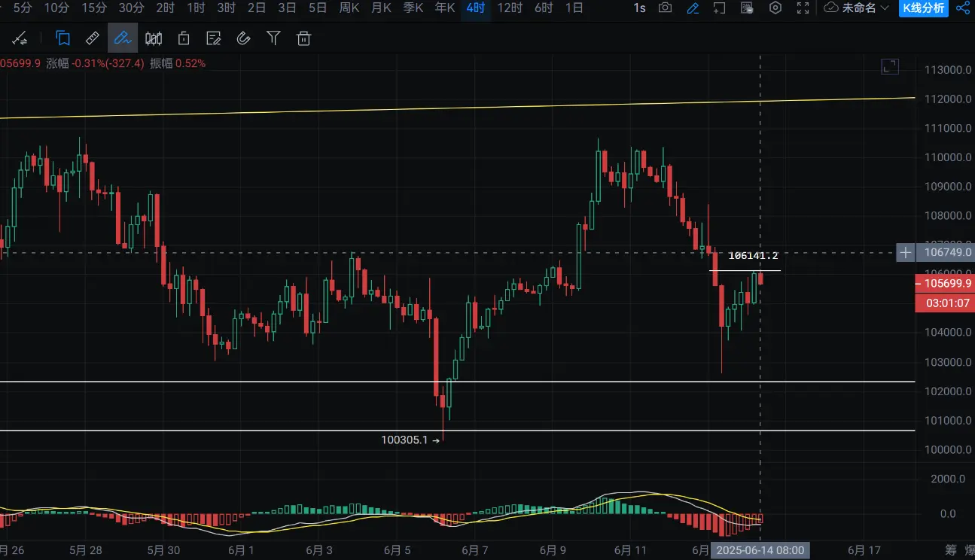Click the 03:01:07 countdown tag

945,303
